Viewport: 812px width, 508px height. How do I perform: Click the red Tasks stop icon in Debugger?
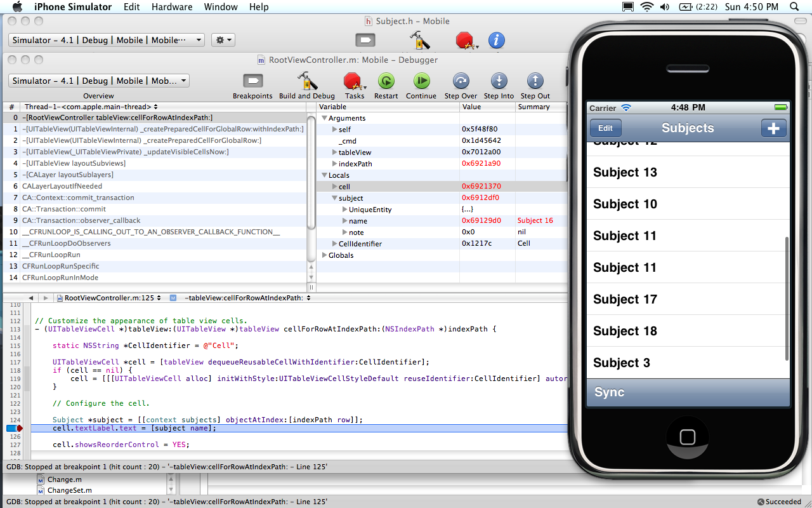(x=353, y=81)
